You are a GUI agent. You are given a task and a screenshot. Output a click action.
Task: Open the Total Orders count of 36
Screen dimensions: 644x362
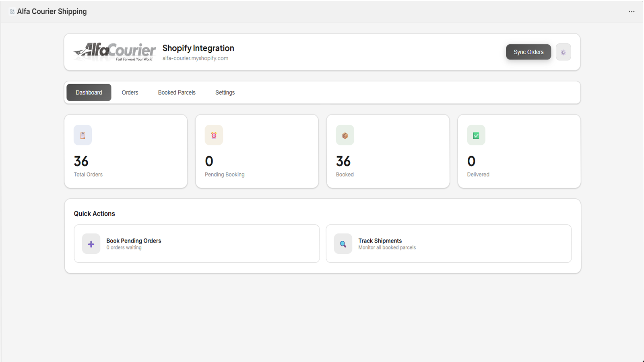[x=81, y=161]
